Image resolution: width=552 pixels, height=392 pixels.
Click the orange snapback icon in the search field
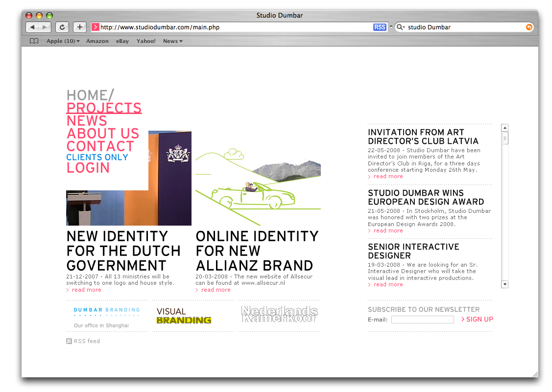tap(529, 27)
